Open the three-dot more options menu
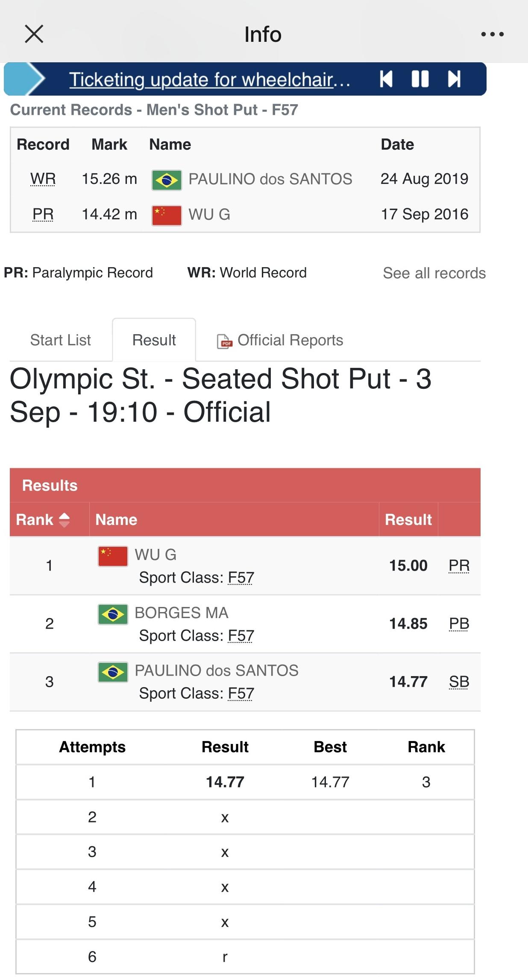The image size is (528, 980). [x=492, y=34]
